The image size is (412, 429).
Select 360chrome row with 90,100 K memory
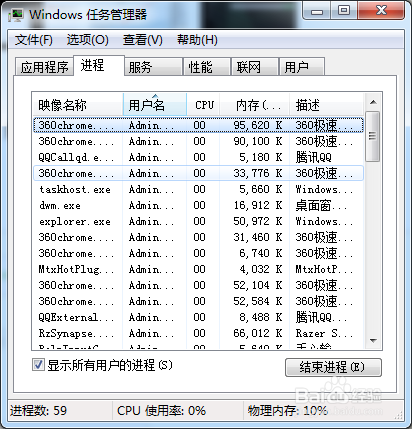(x=198, y=141)
